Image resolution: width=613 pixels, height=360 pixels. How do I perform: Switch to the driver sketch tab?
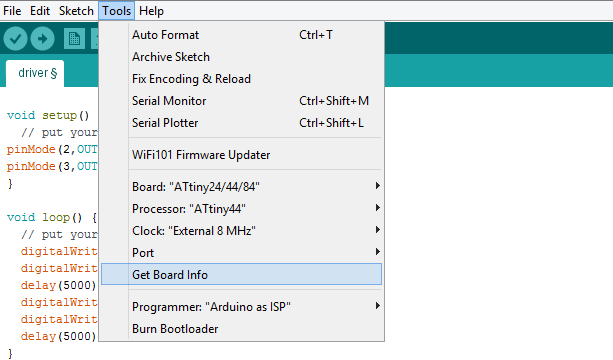click(x=35, y=73)
